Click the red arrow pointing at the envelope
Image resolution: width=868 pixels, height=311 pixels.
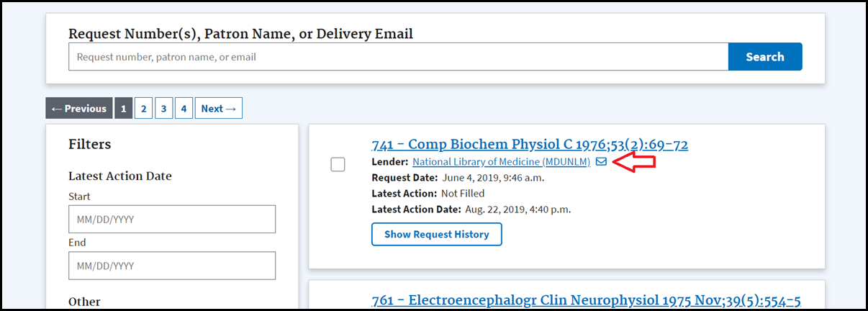(636, 162)
